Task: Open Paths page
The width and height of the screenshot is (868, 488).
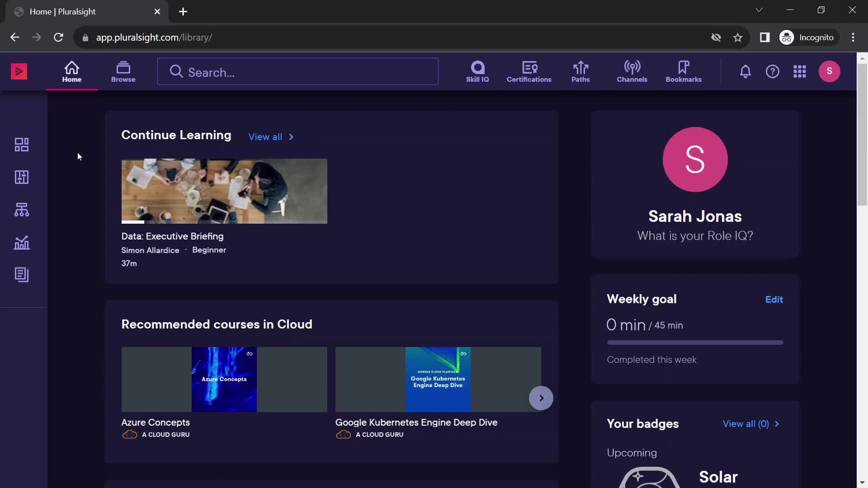Action: point(580,72)
